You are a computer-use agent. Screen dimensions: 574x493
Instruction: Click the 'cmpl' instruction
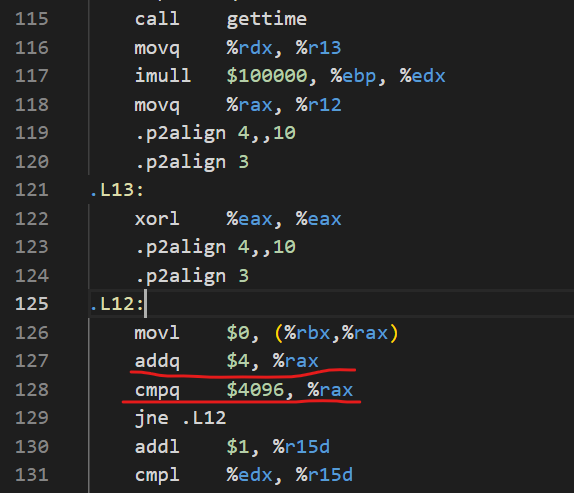157,476
